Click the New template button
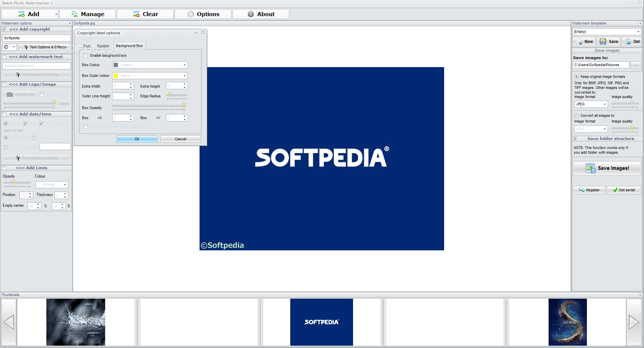Viewport: 644px width, 348px height. (584, 42)
